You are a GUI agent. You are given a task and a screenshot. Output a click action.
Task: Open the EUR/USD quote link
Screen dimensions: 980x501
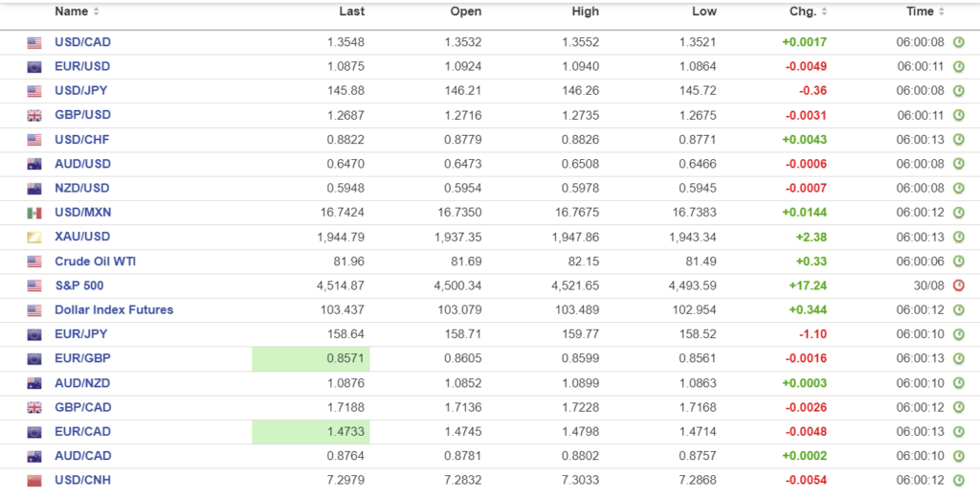coord(82,67)
